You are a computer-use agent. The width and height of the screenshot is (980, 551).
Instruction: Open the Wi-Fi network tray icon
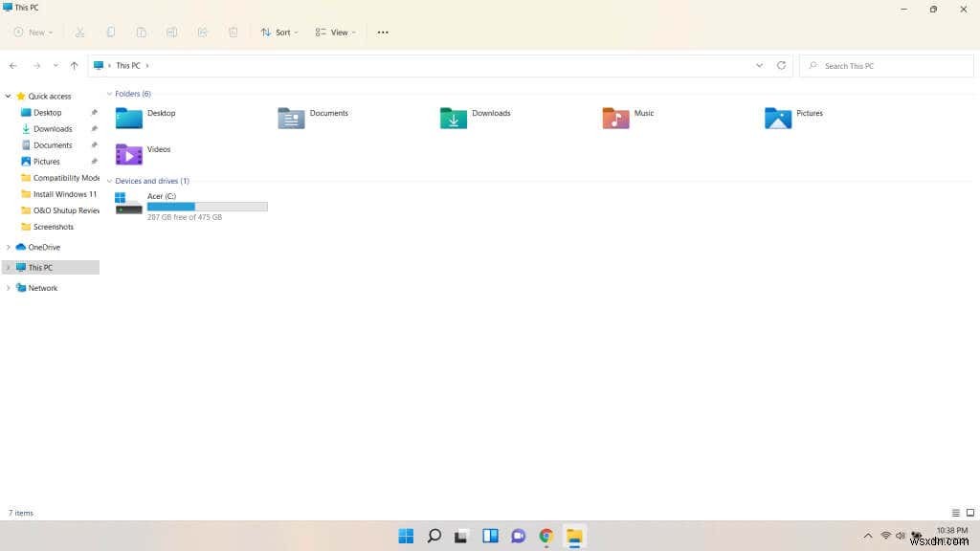[885, 536]
